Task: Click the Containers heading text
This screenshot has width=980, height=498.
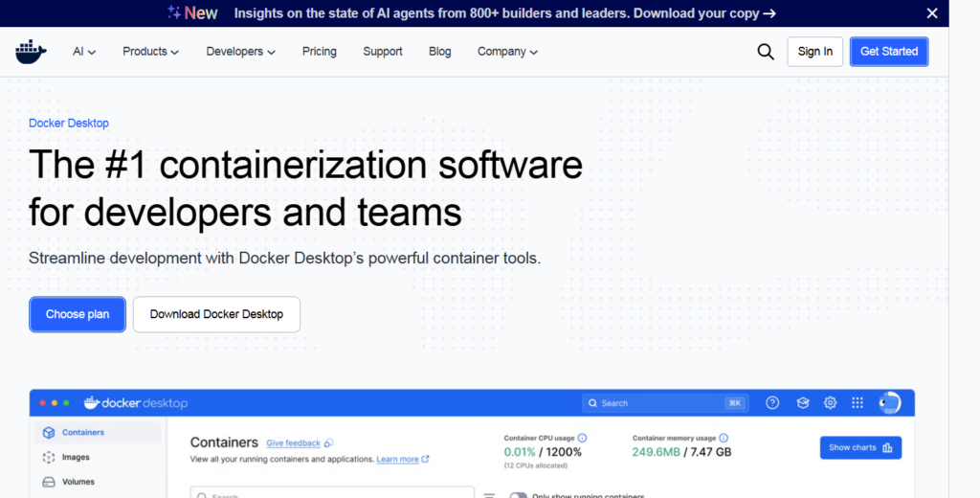Action: click(x=224, y=442)
